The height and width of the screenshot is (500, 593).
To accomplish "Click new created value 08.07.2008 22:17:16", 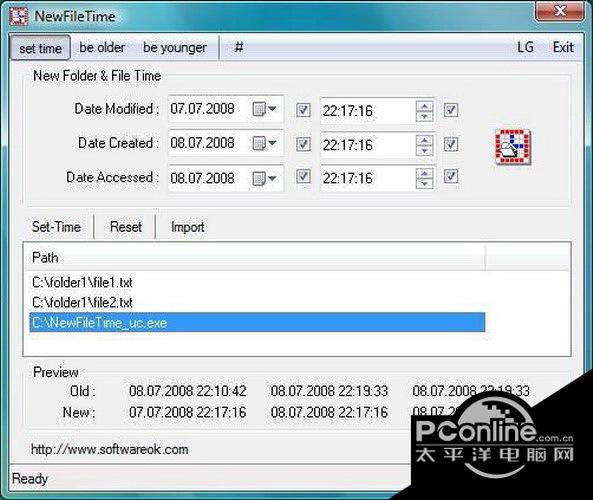I will [x=329, y=412].
